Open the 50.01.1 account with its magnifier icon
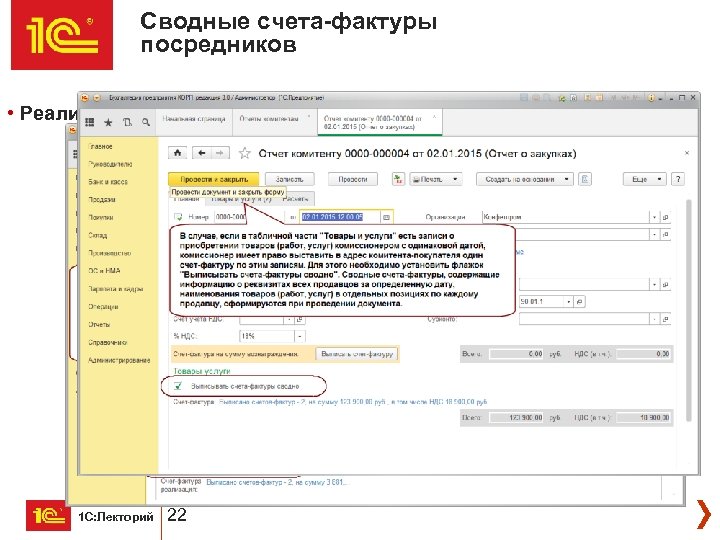The image size is (720, 540). point(579,302)
